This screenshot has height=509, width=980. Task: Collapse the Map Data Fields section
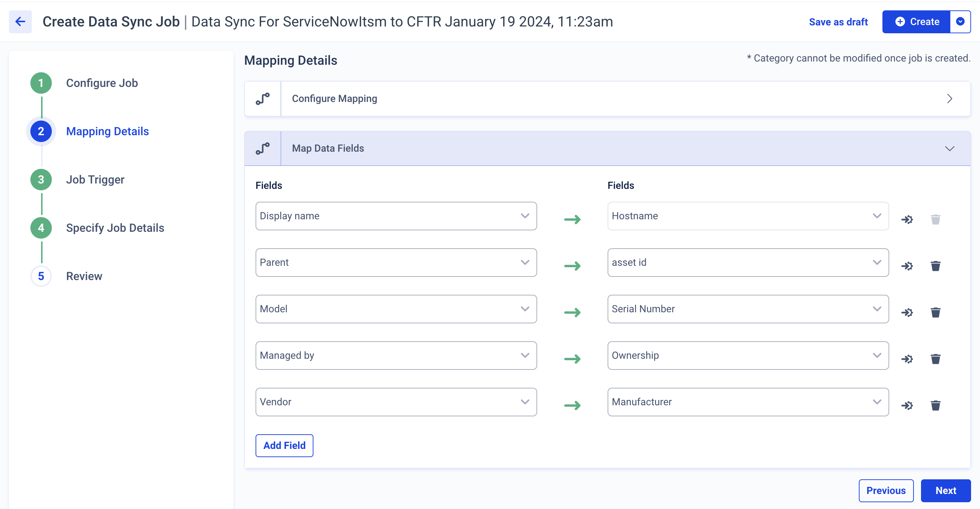949,148
